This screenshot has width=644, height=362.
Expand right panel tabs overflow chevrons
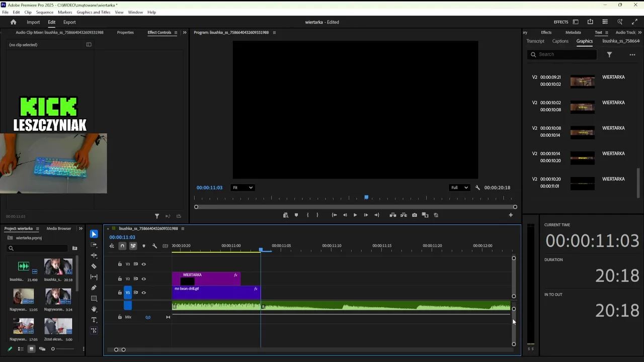pyautogui.click(x=640, y=33)
